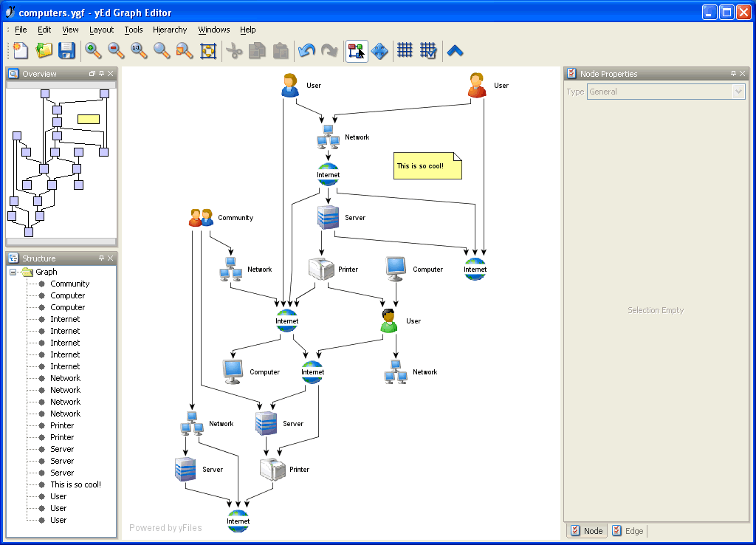Viewport: 756px width, 545px height.
Task: Toggle the grid display
Action: point(404,50)
